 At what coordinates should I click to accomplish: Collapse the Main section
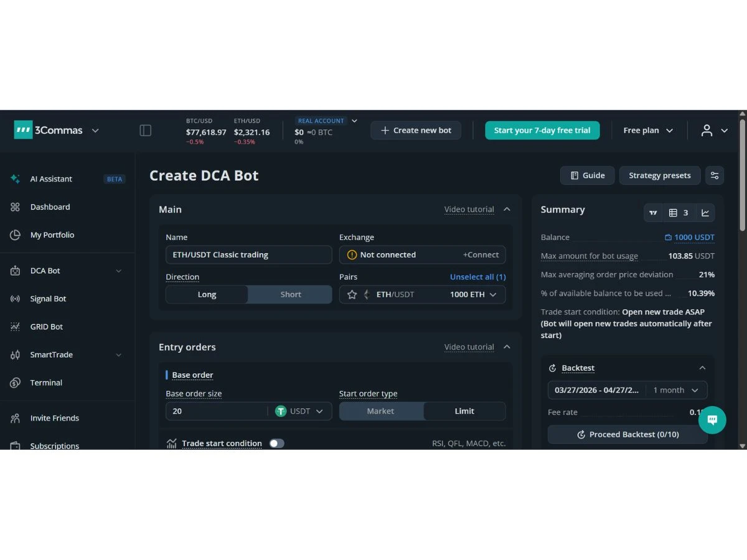point(507,210)
